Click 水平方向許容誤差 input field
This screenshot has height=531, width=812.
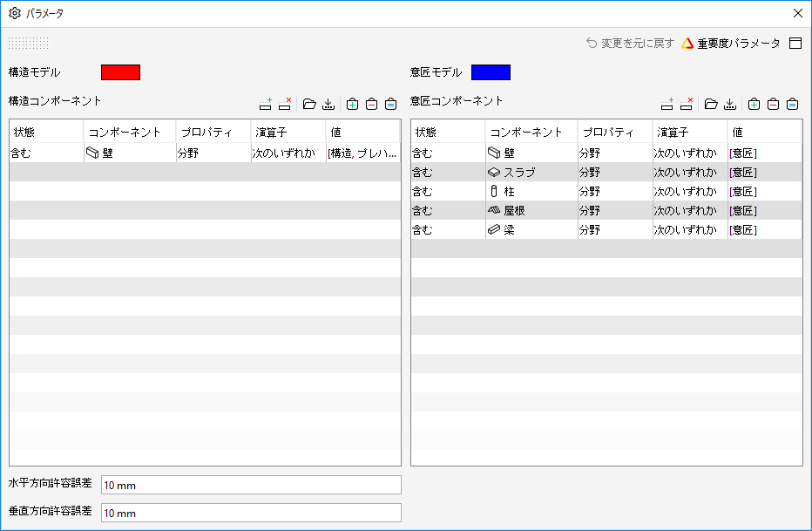click(251, 485)
